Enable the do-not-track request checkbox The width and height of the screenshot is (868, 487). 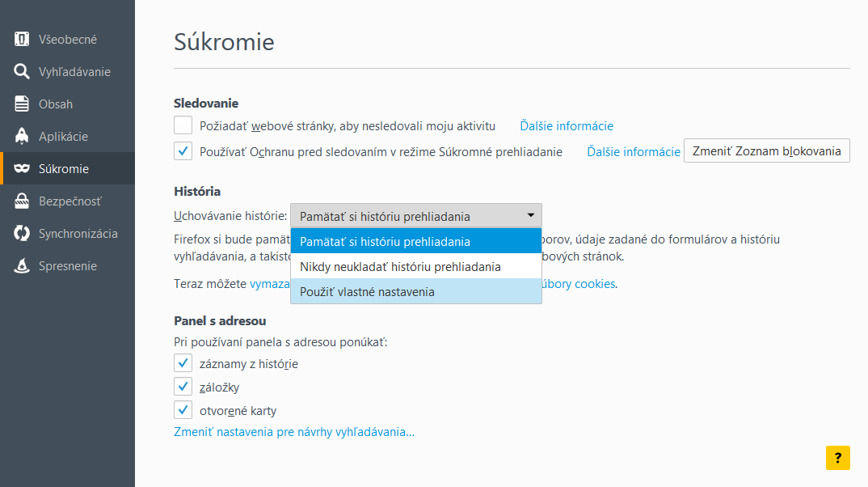(x=183, y=125)
